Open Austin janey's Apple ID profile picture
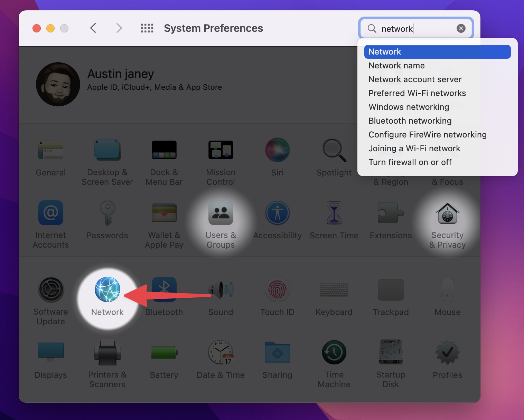 point(58,84)
